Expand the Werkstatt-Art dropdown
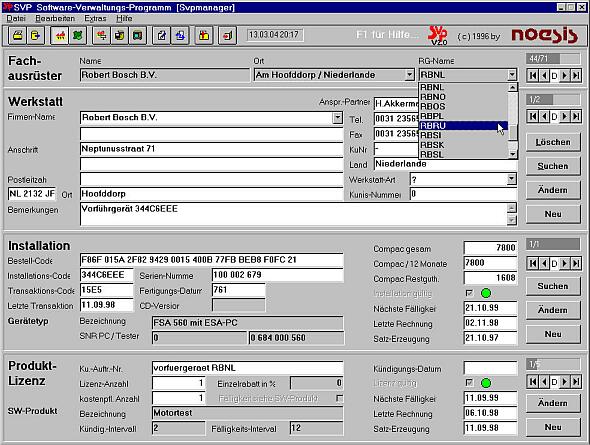Screen dimensions: 590x445 [x=511, y=179]
